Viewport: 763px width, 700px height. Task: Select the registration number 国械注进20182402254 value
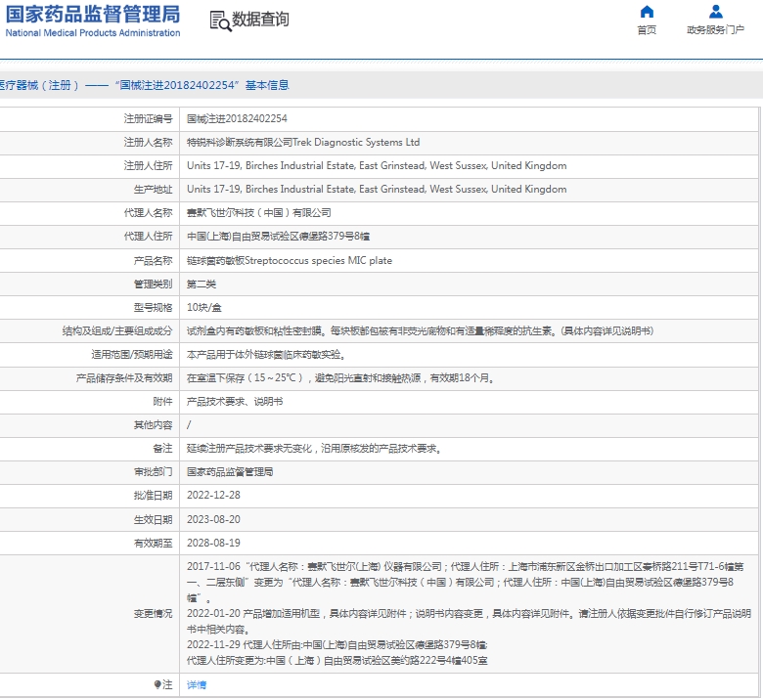click(x=237, y=118)
